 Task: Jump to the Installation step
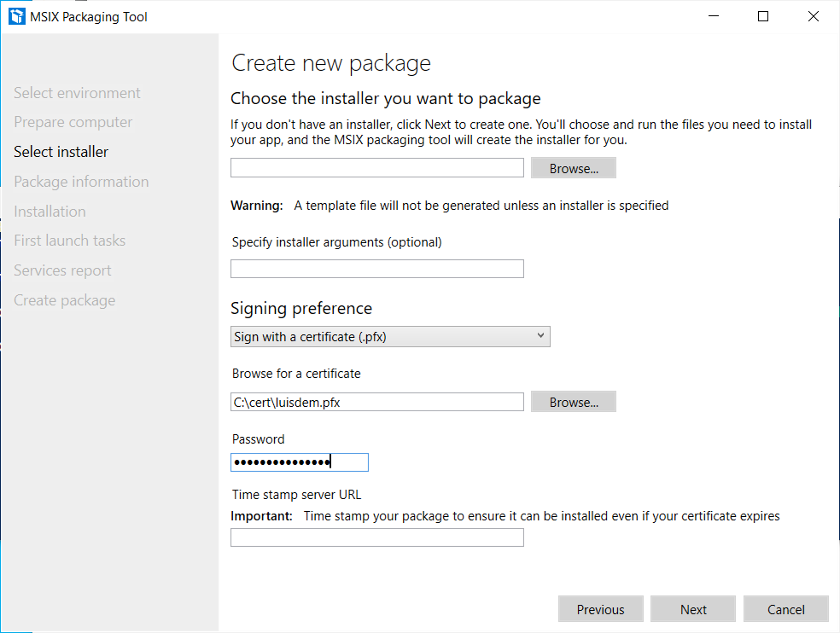[50, 212]
